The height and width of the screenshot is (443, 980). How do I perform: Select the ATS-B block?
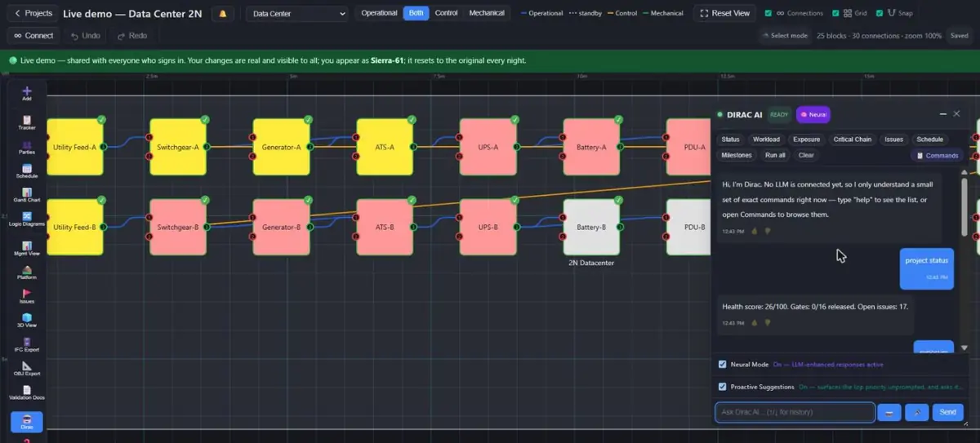click(385, 227)
